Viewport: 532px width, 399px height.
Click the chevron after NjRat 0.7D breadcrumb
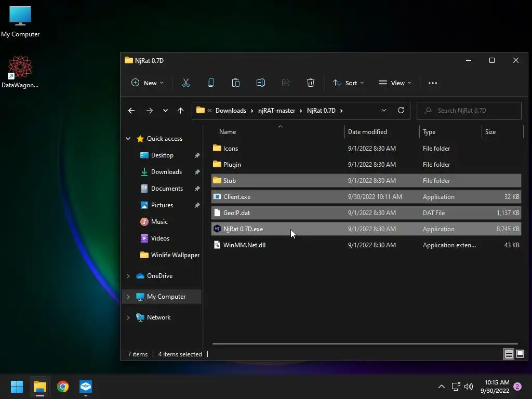click(x=341, y=111)
